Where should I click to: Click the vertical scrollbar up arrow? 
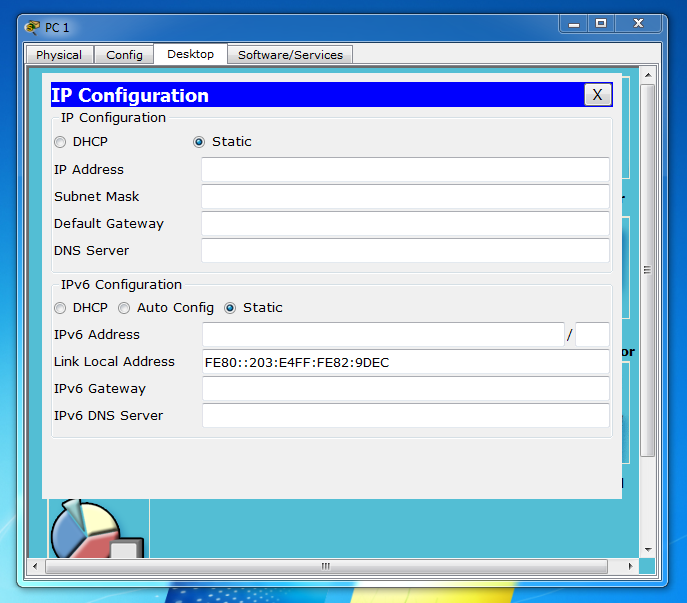tap(648, 75)
